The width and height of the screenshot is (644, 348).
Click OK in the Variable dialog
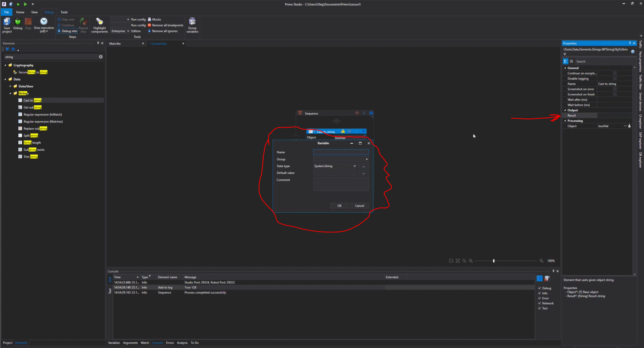click(x=339, y=206)
